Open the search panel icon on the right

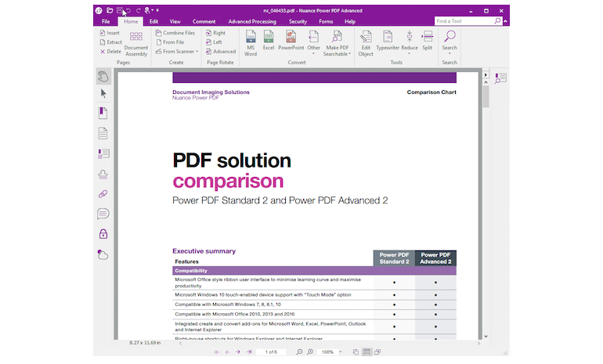point(500,78)
